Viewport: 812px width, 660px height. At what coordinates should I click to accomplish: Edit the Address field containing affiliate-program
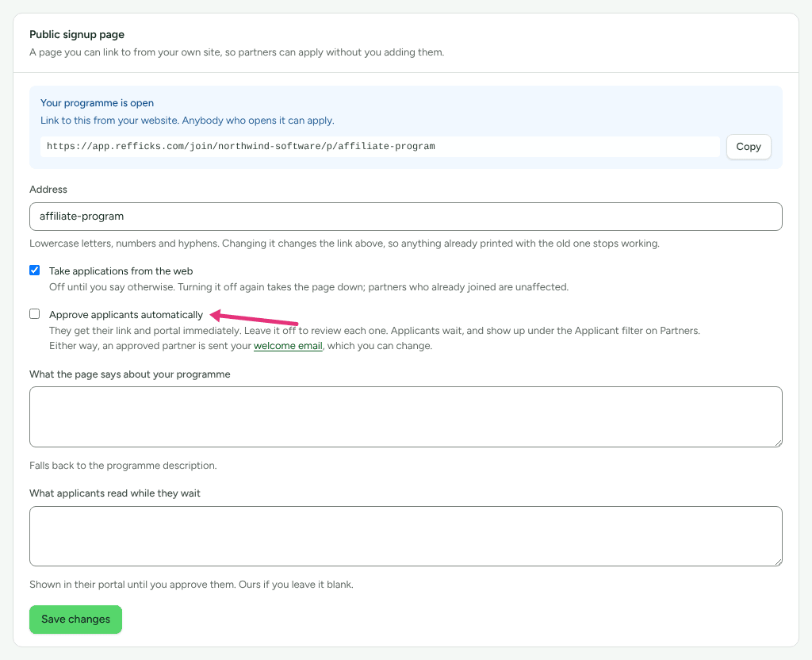pos(405,217)
